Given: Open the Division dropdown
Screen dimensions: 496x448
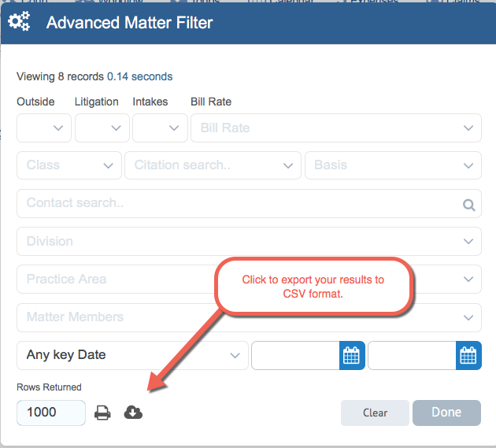Looking at the screenshot, I should coord(250,242).
